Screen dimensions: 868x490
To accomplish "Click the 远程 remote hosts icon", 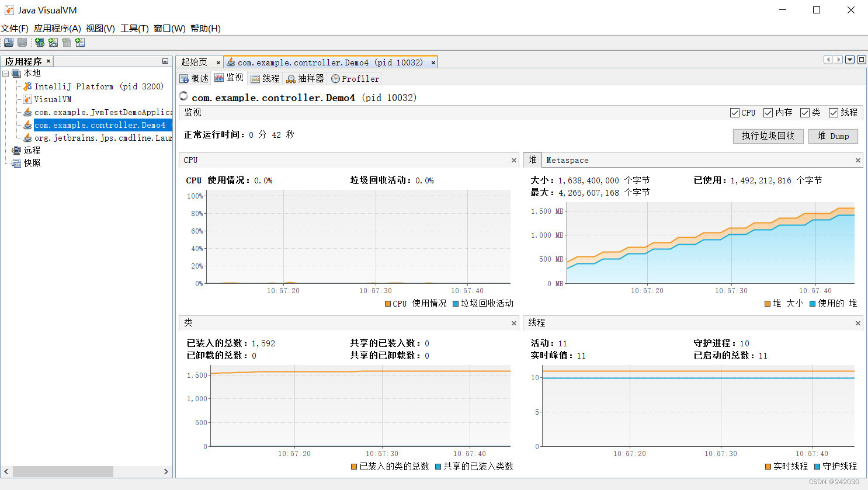I will 16,151.
